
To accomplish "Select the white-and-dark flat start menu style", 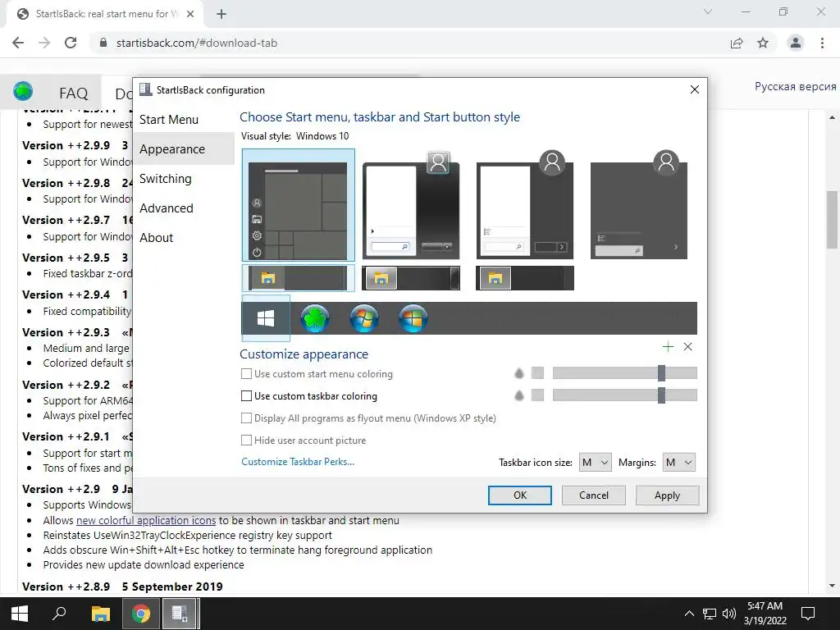I will 525,206.
